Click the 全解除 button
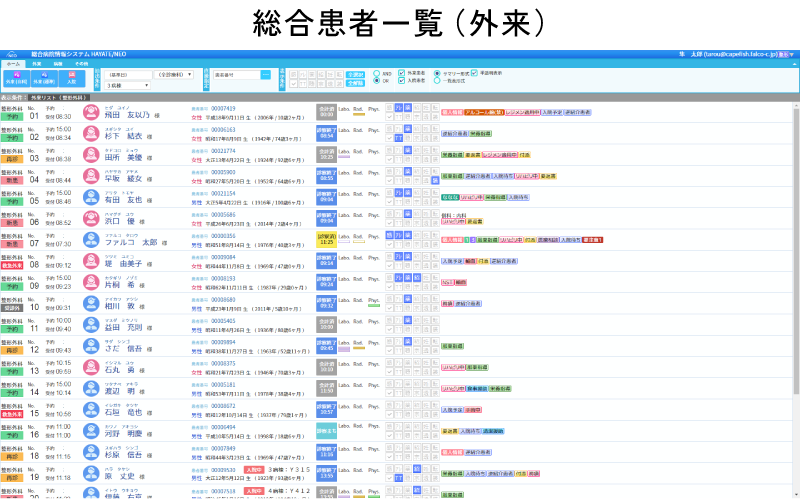Image resolution: width=800 pixels, height=500 pixels. click(356, 83)
